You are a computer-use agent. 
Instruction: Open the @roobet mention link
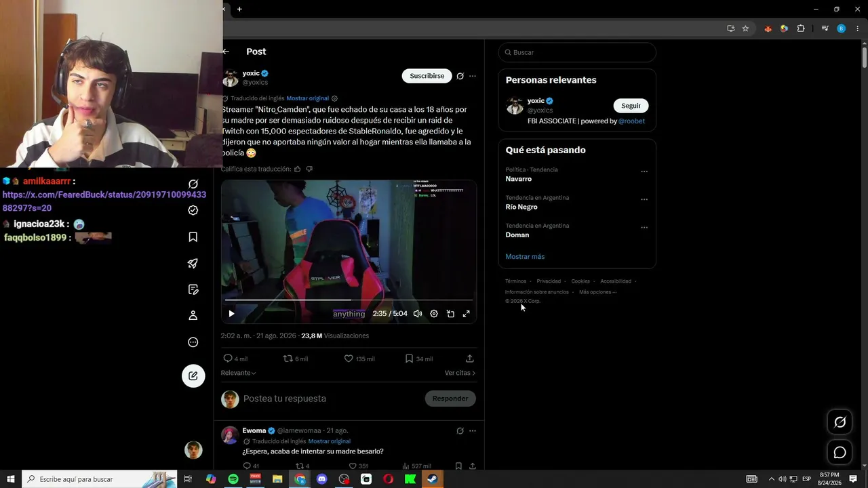click(632, 121)
